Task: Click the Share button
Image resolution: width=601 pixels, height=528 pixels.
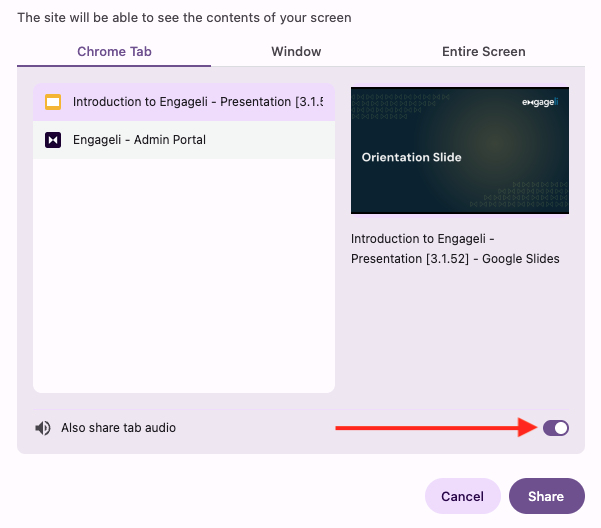Action: [547, 496]
